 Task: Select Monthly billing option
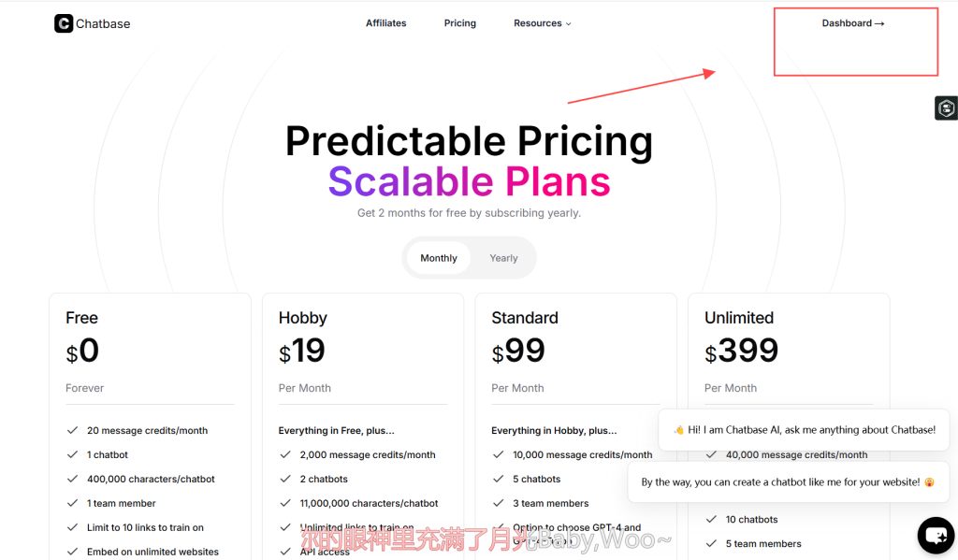click(439, 258)
